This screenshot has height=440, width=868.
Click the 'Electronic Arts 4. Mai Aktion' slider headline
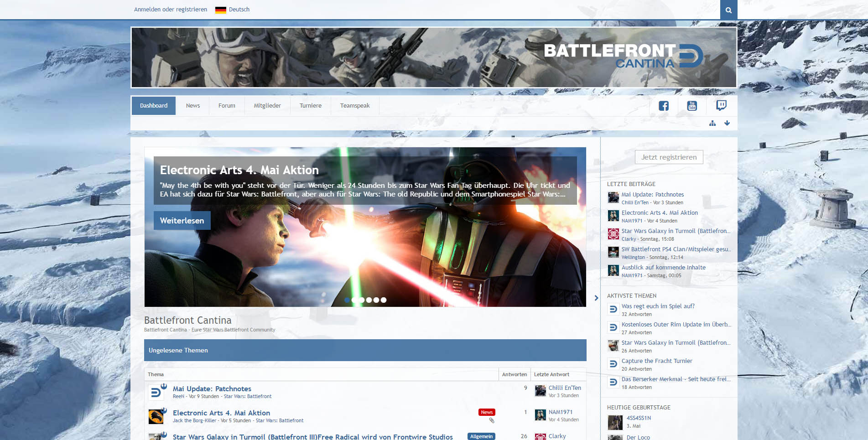click(x=239, y=170)
